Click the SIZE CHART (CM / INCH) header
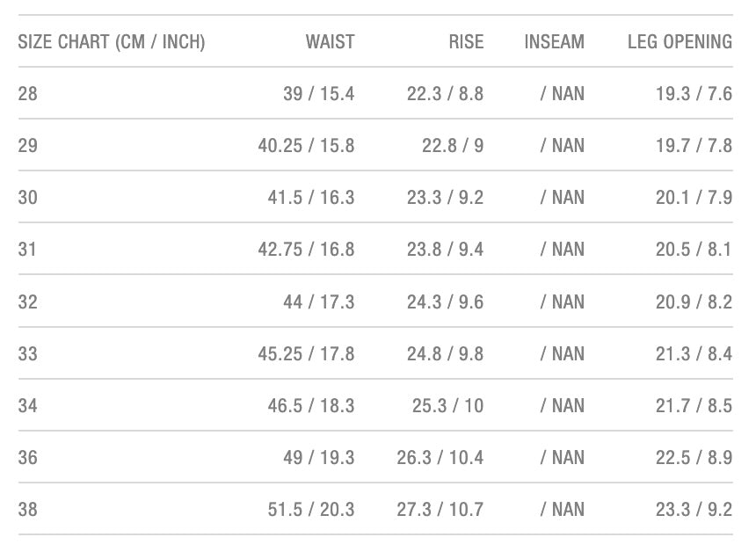This screenshot has height=559, width=756. (x=112, y=41)
